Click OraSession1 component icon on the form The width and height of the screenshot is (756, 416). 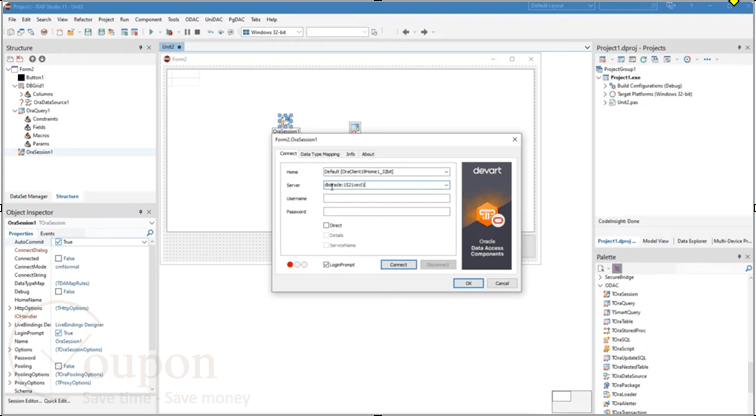click(x=285, y=121)
